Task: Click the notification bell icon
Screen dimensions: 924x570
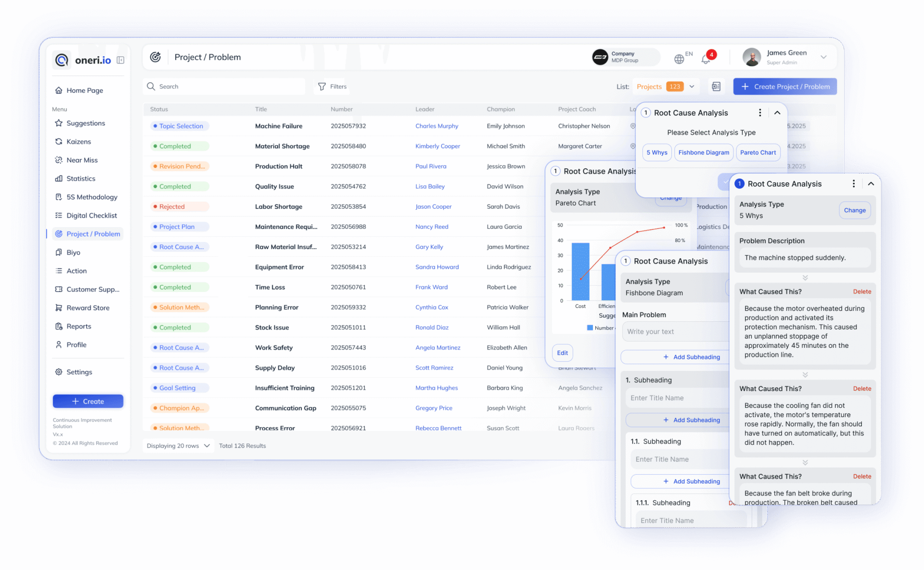Action: click(706, 59)
